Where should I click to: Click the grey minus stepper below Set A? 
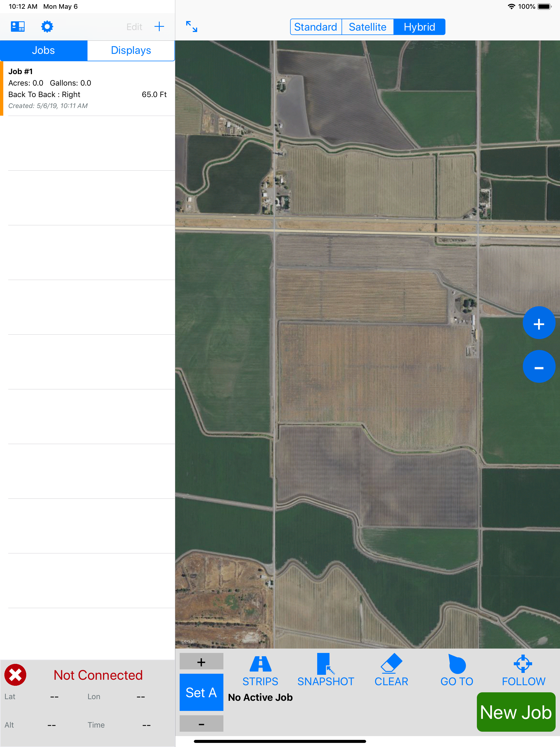click(x=201, y=724)
